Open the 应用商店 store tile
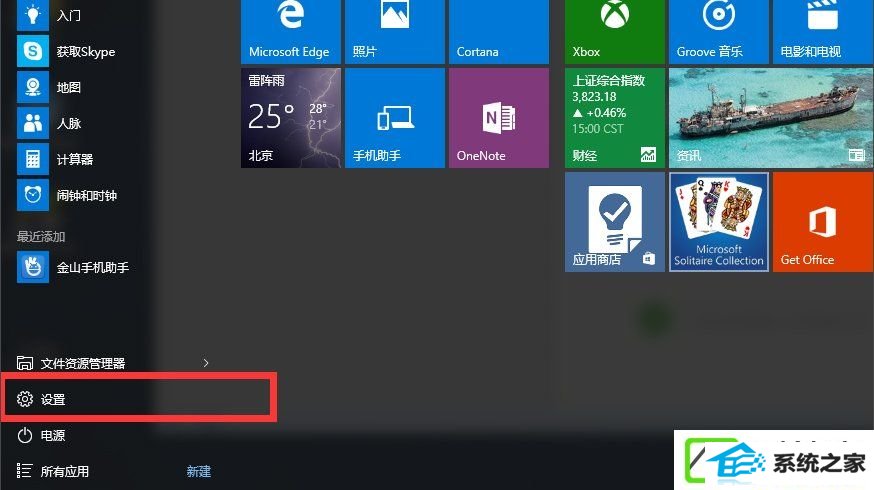The height and width of the screenshot is (490, 874). [x=615, y=222]
